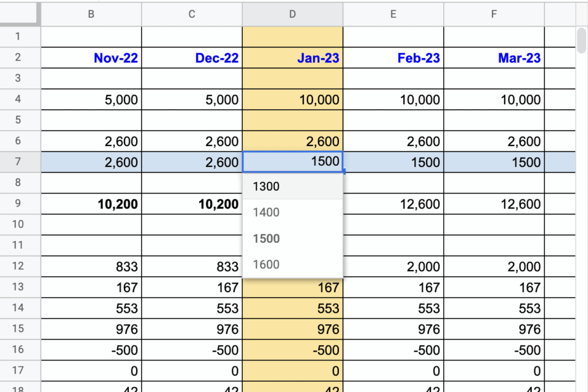Image resolution: width=588 pixels, height=392 pixels.
Task: Select the 976 cell under Mar-23
Action: [494, 329]
